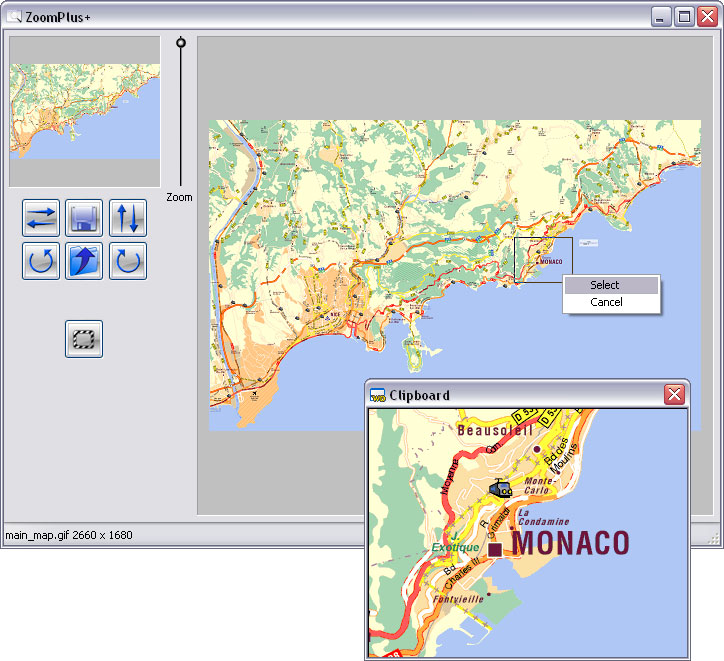Click the map preview thumbnail
The image size is (724, 661).
click(85, 111)
